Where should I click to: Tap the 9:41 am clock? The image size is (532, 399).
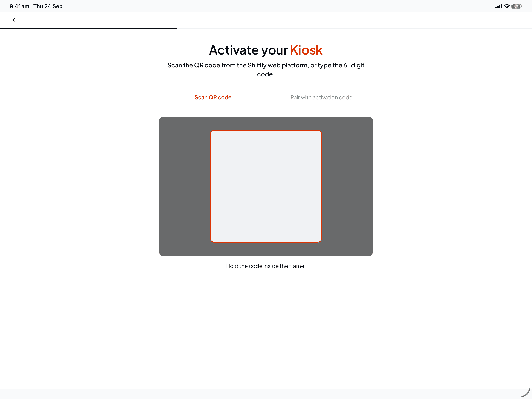20,6
